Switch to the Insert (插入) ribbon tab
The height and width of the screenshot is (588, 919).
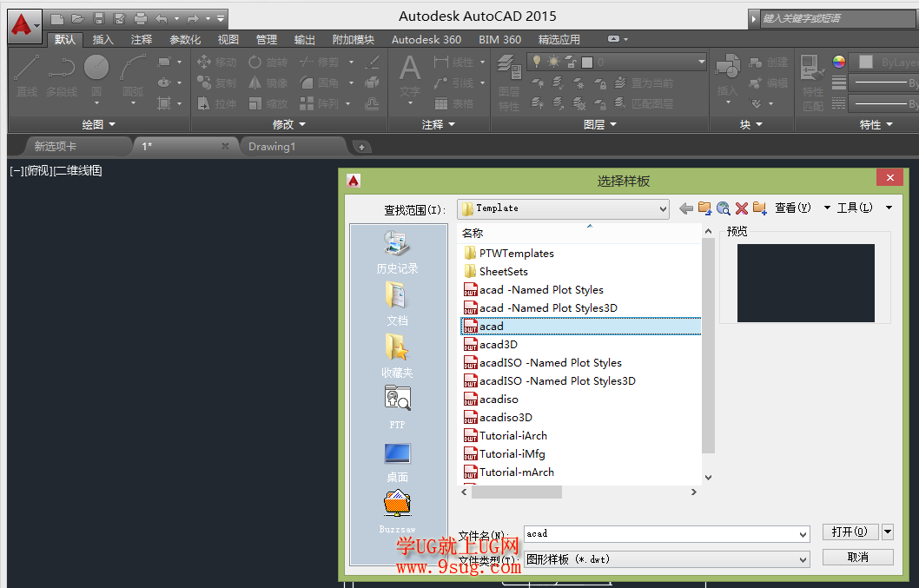[x=102, y=39]
